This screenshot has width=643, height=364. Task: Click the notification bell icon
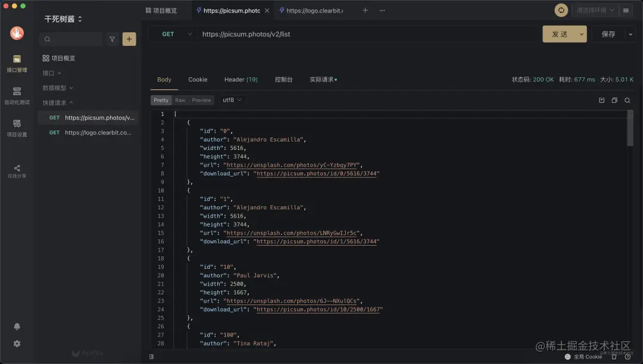(17, 327)
